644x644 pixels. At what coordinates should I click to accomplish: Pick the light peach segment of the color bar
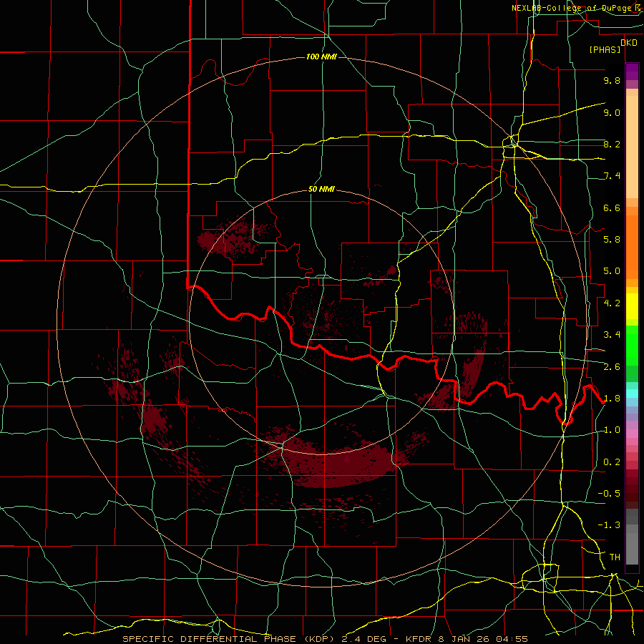pyautogui.click(x=632, y=148)
